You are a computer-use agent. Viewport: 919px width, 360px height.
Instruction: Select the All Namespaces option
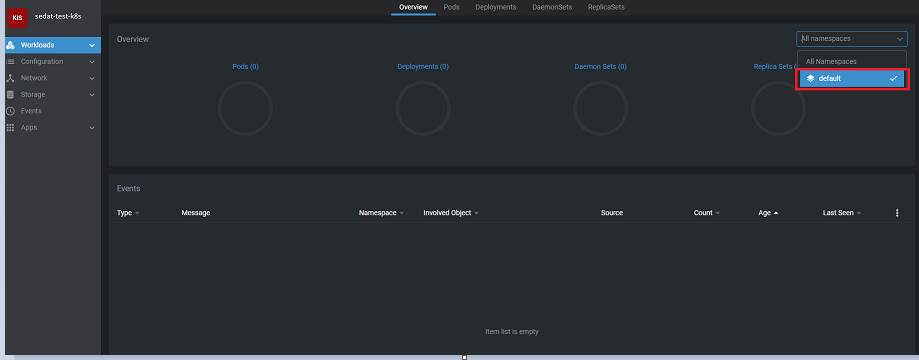click(x=830, y=62)
